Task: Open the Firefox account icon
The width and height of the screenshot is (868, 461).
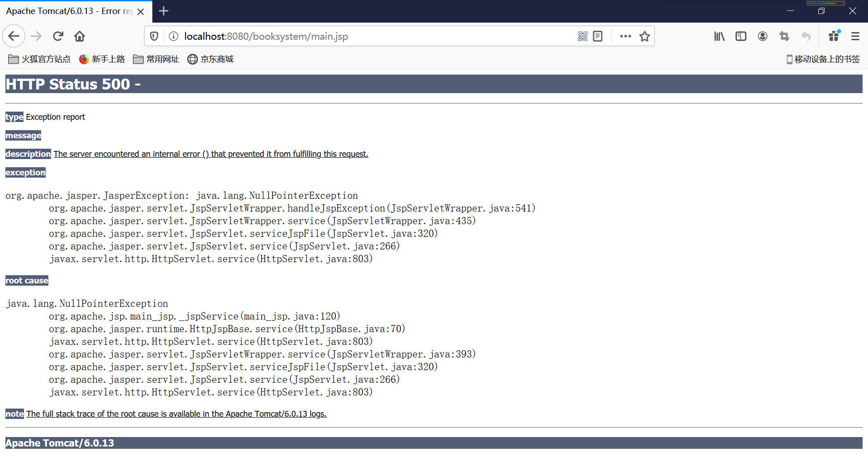Action: 762,36
